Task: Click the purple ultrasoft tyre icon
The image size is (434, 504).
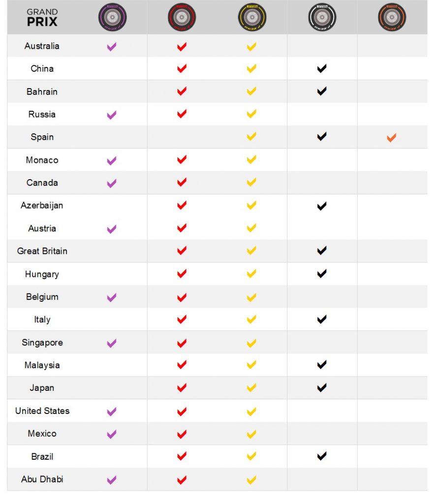Action: coord(112,17)
